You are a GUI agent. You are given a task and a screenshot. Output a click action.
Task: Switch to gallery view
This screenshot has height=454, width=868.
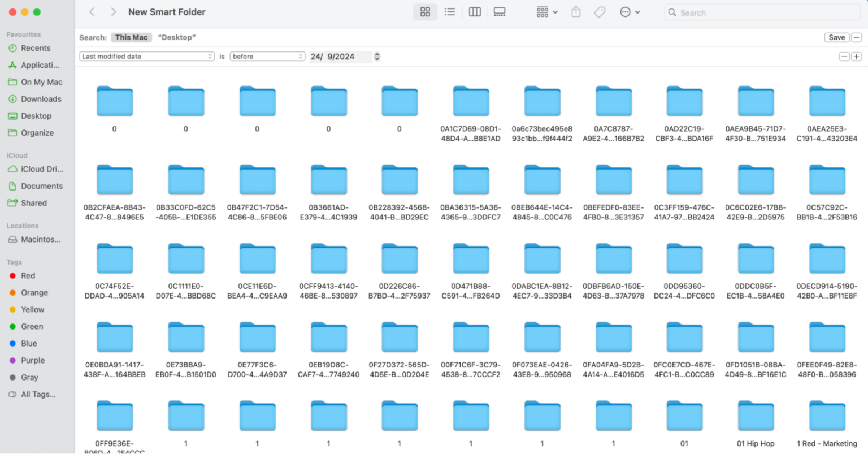coord(500,11)
